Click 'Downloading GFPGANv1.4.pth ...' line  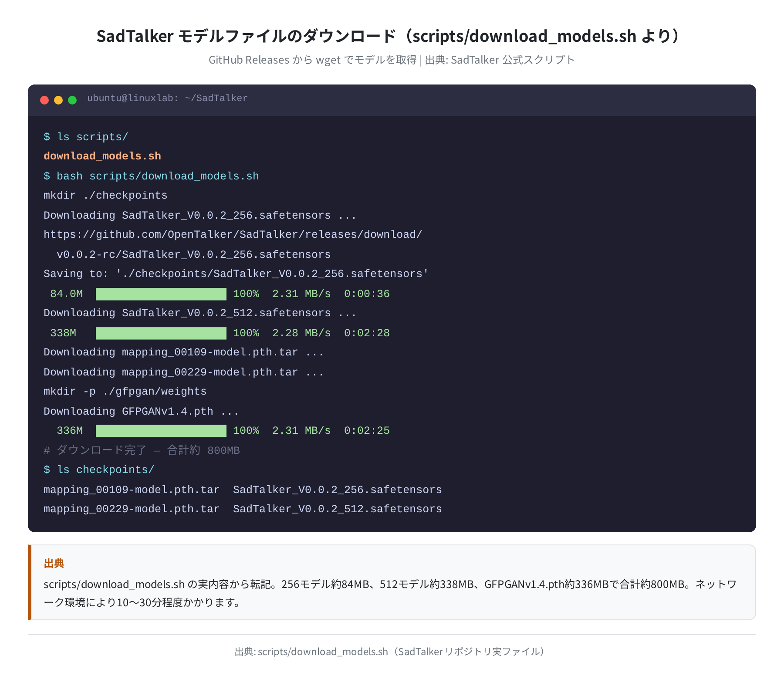[141, 411]
